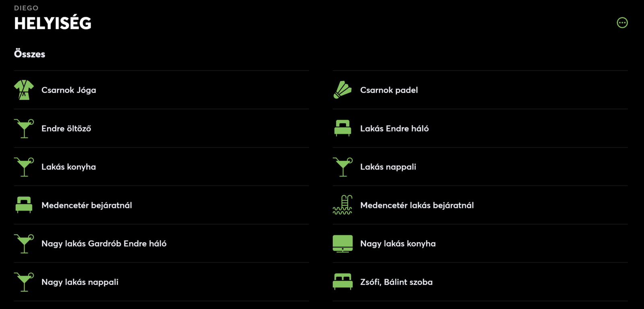644x309 pixels.
Task: Open Nagy lakás Gardrób Endre háló
Action: (104, 244)
